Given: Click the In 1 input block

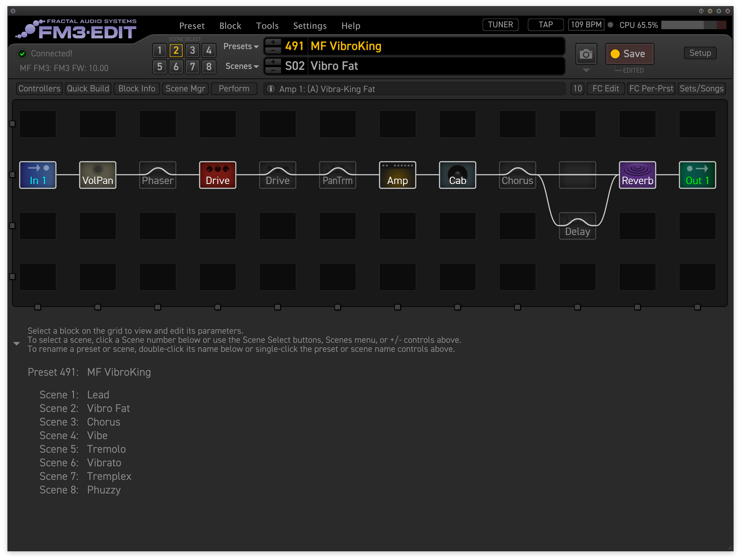Looking at the screenshot, I should coord(37,175).
